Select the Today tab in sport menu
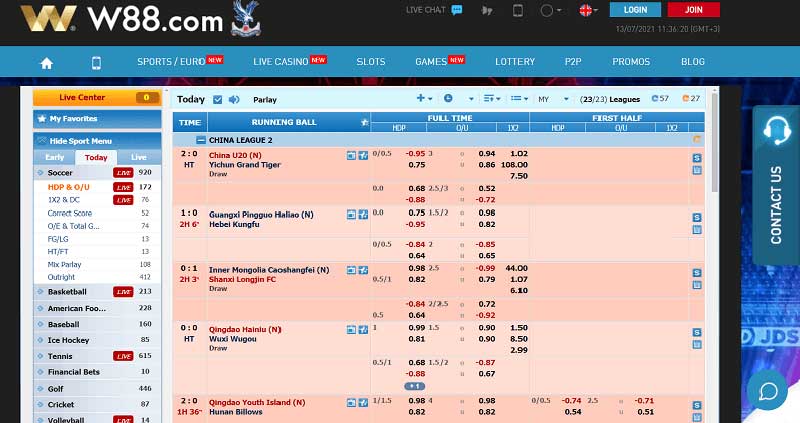 click(x=96, y=158)
